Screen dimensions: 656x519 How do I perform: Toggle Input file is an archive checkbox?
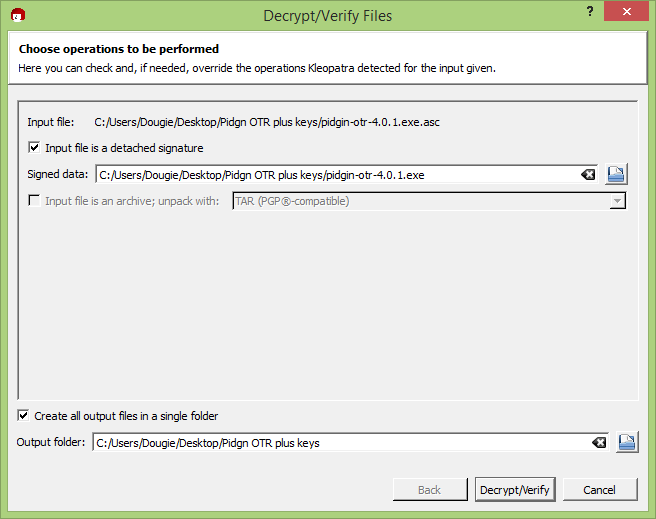[x=34, y=201]
